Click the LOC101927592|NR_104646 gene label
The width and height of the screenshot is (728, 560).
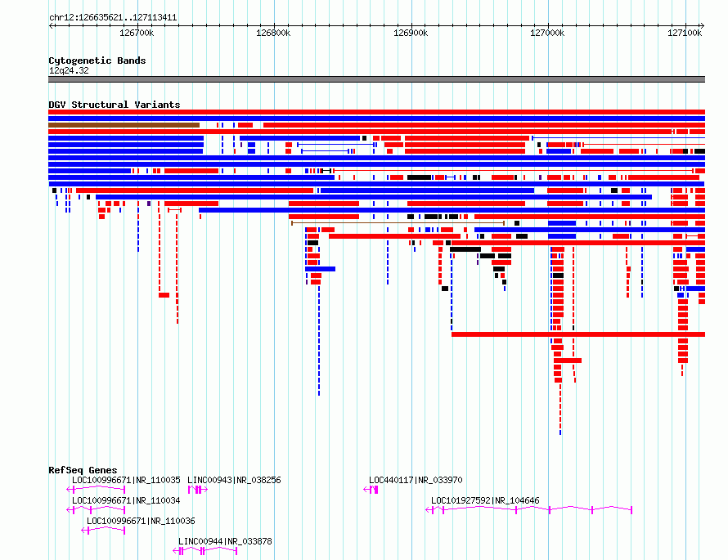[485, 500]
